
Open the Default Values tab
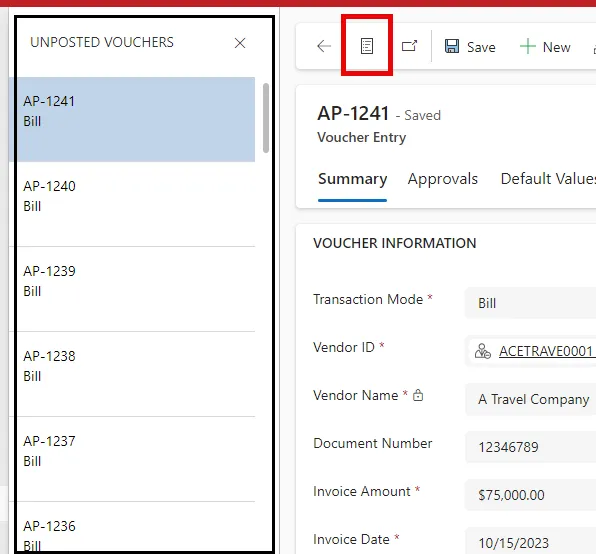(548, 179)
